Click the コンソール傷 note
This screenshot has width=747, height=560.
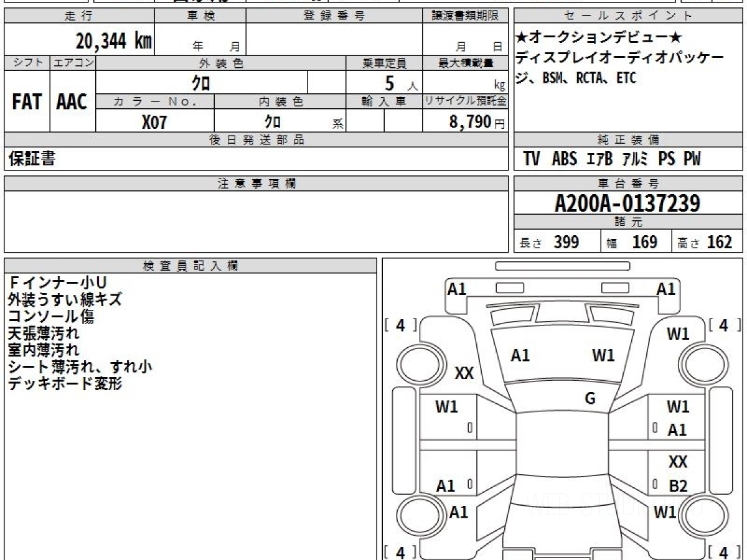[x=52, y=316]
